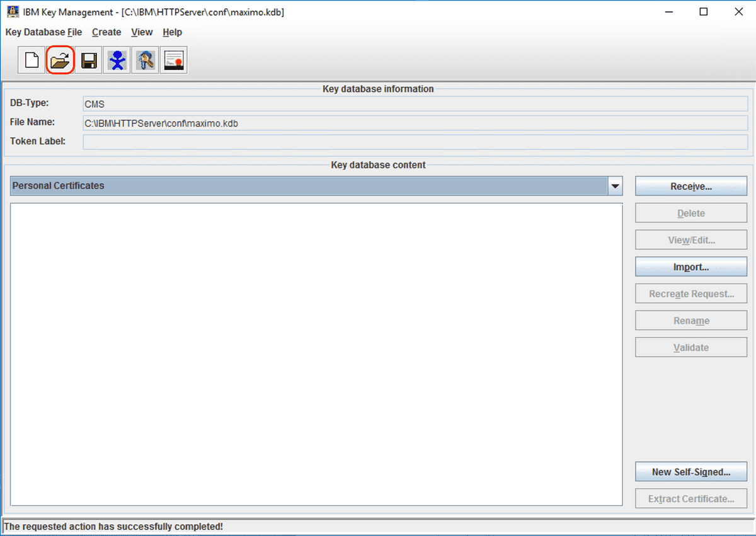Open the Create menu
Image resolution: width=756 pixels, height=536 pixels.
point(106,32)
